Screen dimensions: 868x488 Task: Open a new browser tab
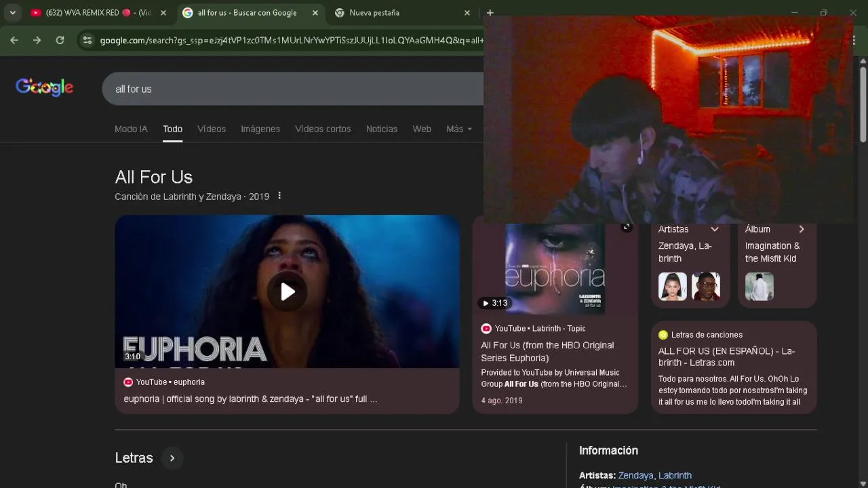[x=490, y=13]
